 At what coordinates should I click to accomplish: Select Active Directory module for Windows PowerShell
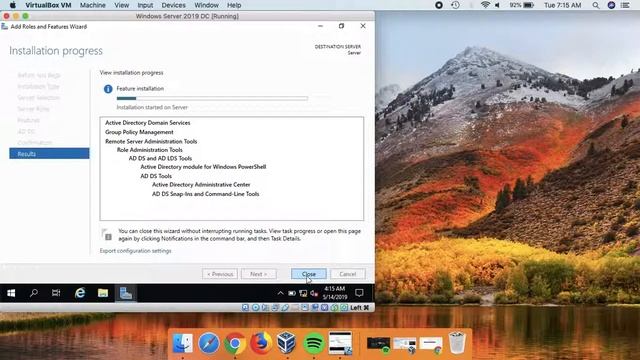click(203, 167)
